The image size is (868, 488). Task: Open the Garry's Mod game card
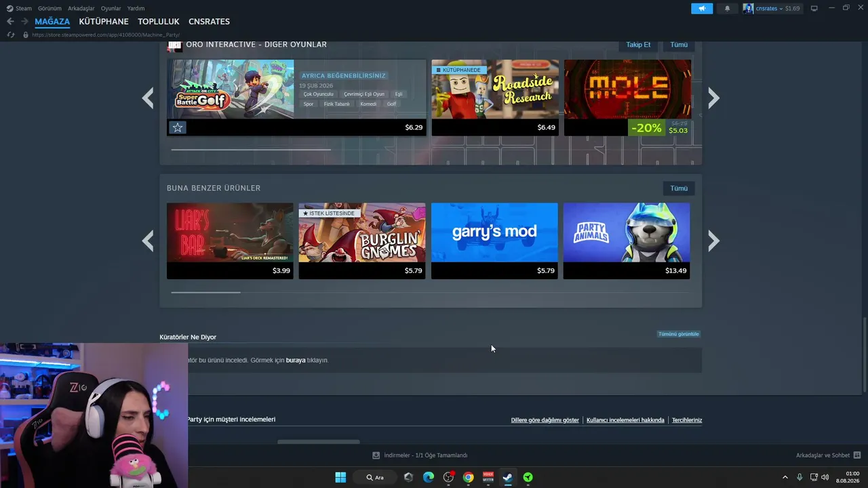click(x=494, y=241)
